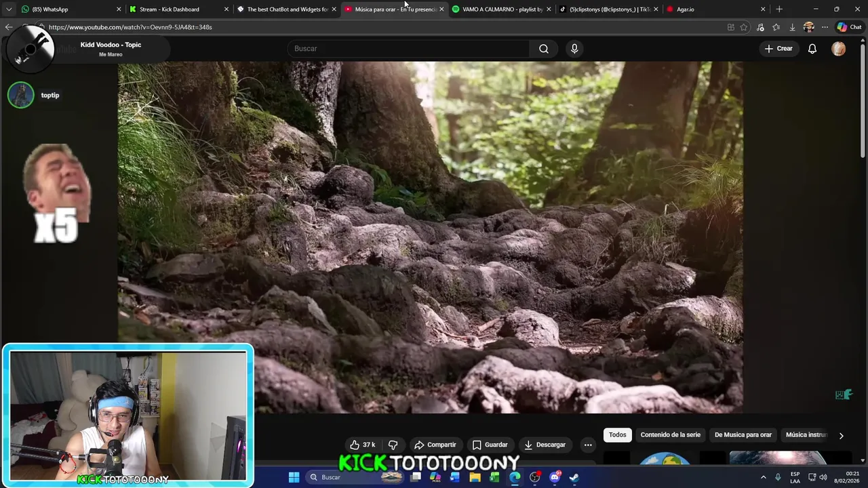The height and width of the screenshot is (488, 868).
Task: Open Microsoft Edge taskbar icon
Action: tap(515, 477)
